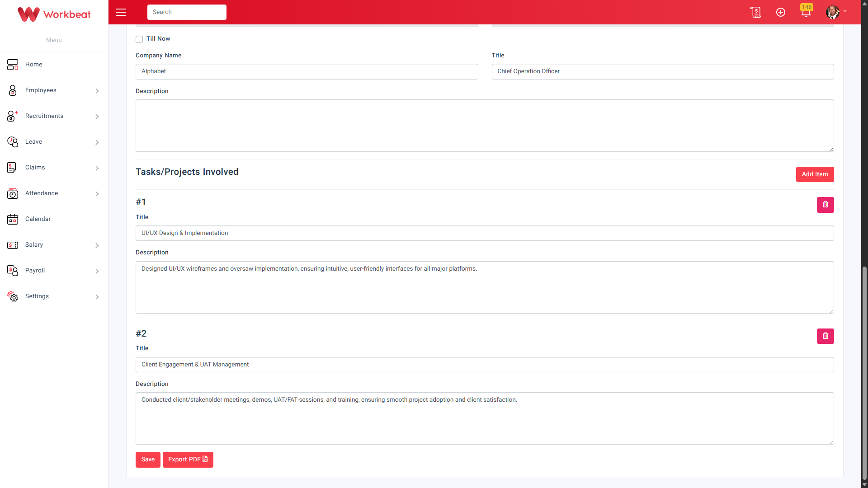The height and width of the screenshot is (488, 868).
Task: Edit Client Engagement & UAT Management title field
Action: coord(485,365)
